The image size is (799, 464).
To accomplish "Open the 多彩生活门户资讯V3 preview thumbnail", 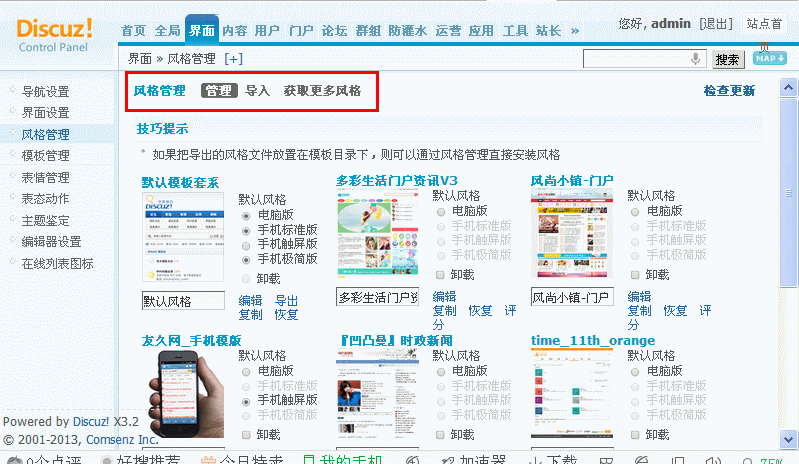I will [378, 233].
